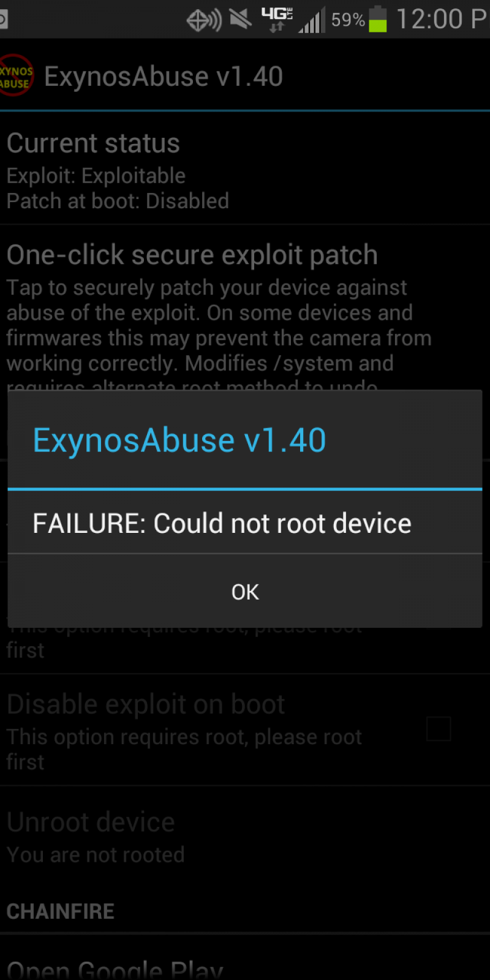Tap the FAILURE: Could not root device message
The width and height of the screenshot is (490, 980).
tap(222, 523)
